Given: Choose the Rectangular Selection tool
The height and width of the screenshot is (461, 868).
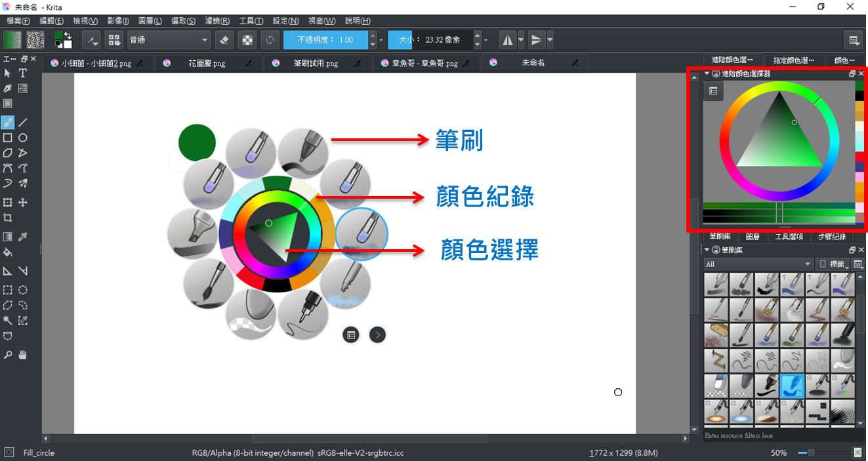Looking at the screenshot, I should point(8,290).
